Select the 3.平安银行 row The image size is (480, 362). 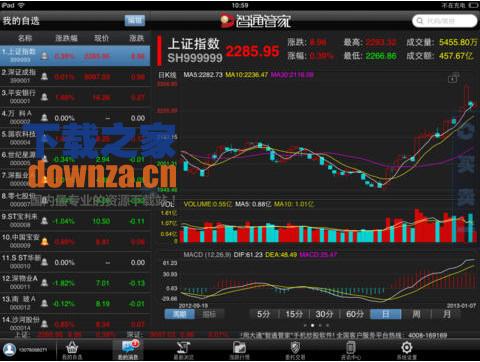click(75, 97)
